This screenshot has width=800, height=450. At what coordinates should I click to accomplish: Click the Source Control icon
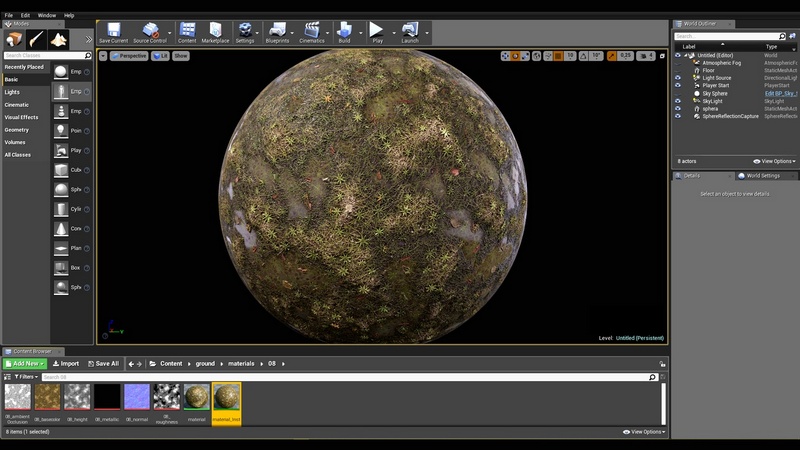[152, 31]
